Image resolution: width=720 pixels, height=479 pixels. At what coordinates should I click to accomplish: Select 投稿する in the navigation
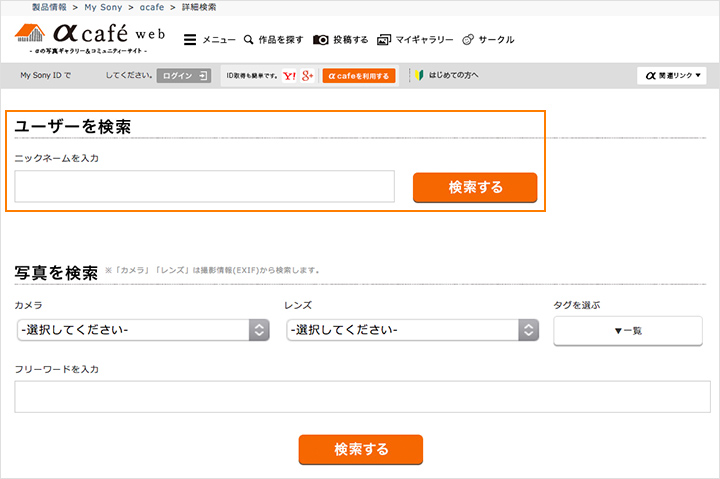click(351, 40)
